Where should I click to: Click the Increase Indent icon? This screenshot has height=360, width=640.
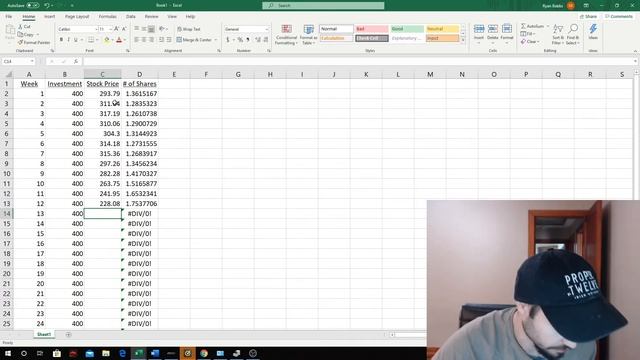click(169, 40)
